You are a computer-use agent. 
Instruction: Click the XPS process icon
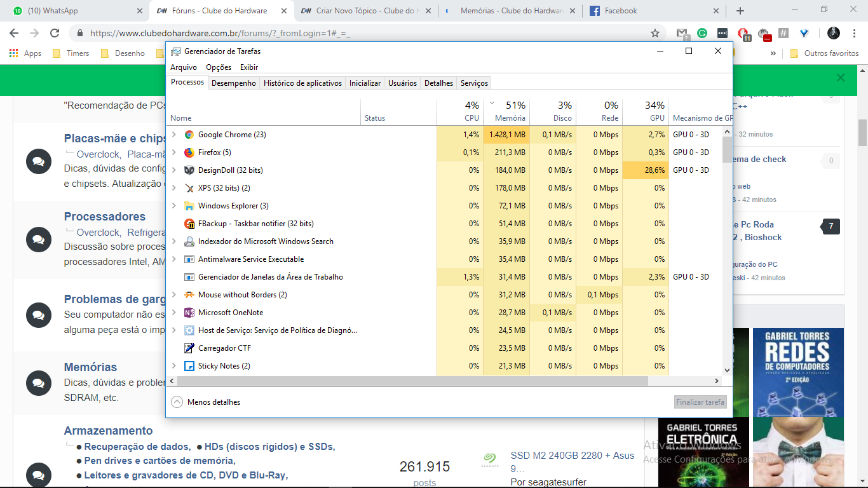pos(189,188)
